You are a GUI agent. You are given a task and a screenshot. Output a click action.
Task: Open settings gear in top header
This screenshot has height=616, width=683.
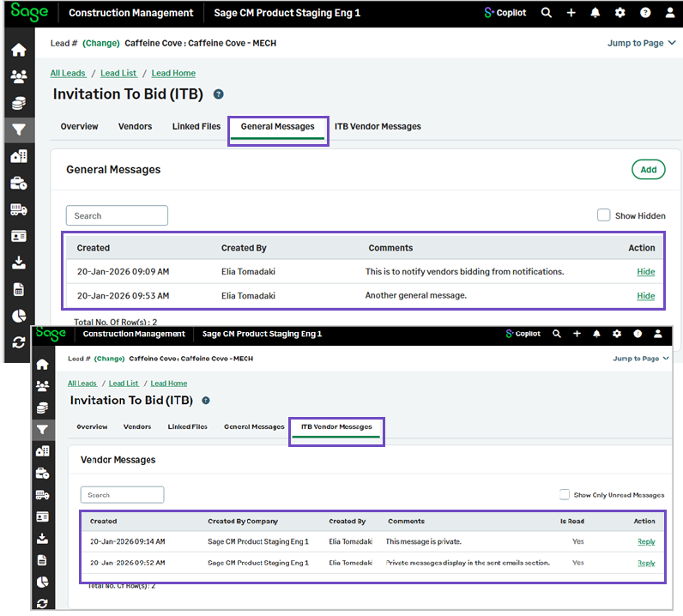coord(620,13)
